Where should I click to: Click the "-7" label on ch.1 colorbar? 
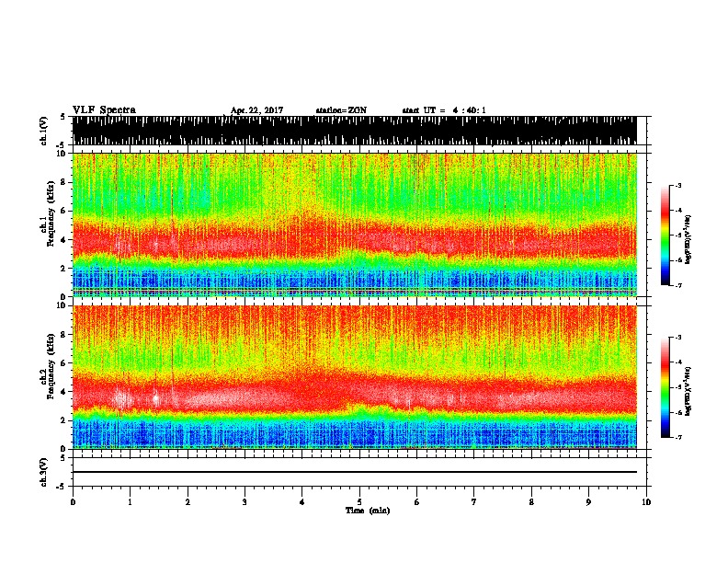678,285
